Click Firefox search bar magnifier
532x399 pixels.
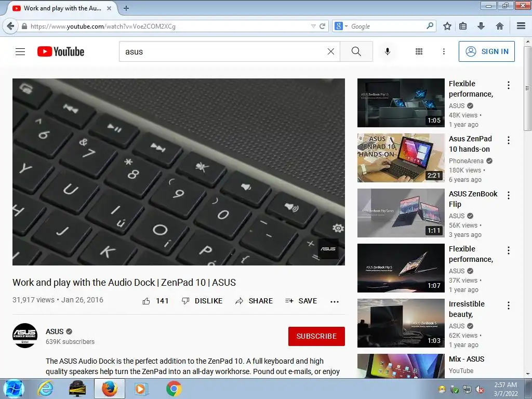[430, 26]
